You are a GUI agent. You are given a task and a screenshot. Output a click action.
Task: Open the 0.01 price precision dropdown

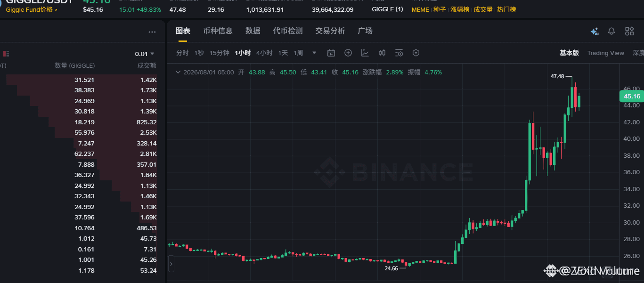[145, 54]
